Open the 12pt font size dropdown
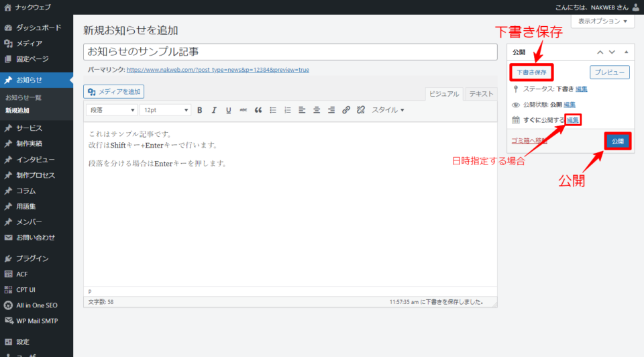Viewport: 644px width, 357px height. click(x=164, y=110)
